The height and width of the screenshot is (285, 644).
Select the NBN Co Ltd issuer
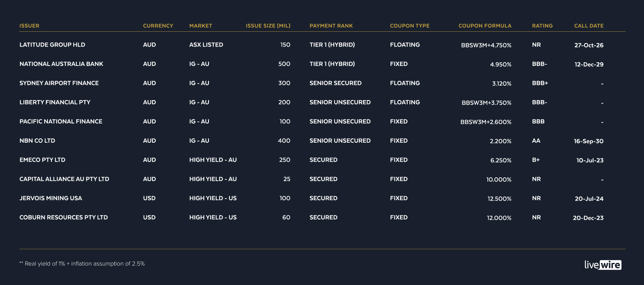pyautogui.click(x=37, y=141)
